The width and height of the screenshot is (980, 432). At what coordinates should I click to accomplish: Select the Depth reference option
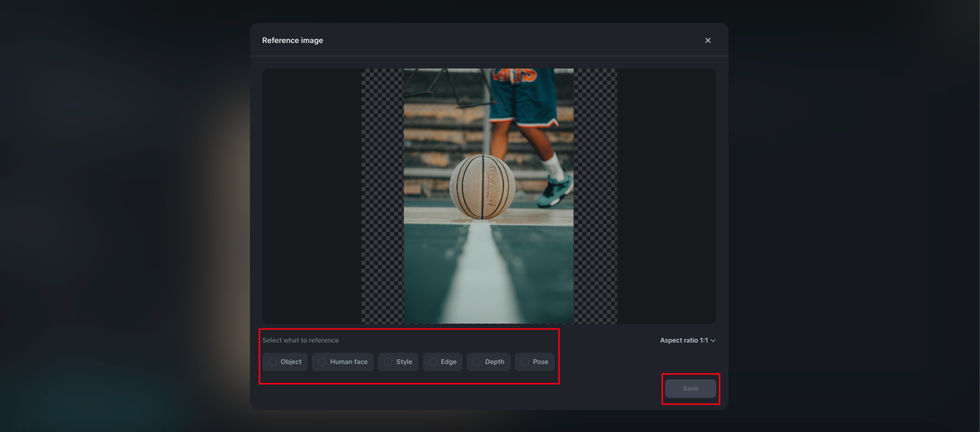tap(488, 362)
